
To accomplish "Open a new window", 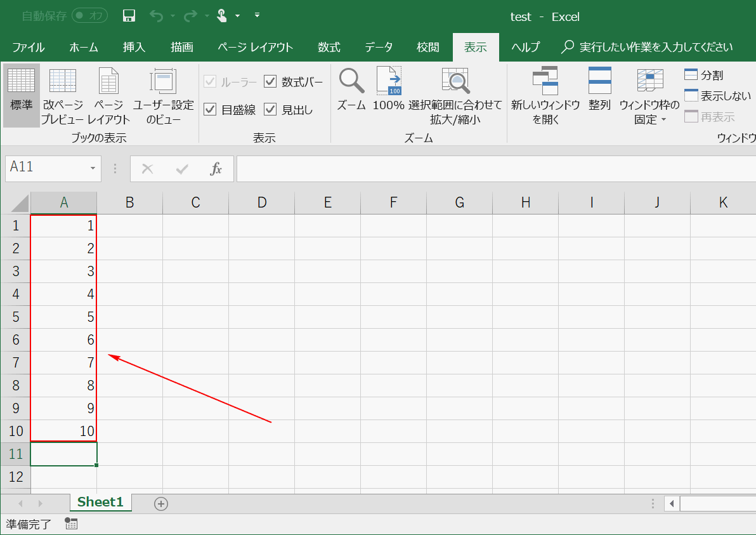I will tap(545, 95).
